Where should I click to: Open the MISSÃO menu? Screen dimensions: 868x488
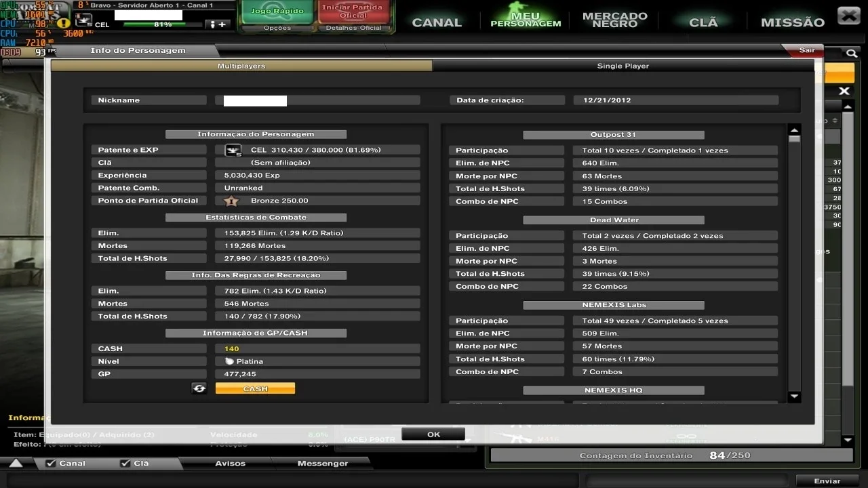pos(793,22)
